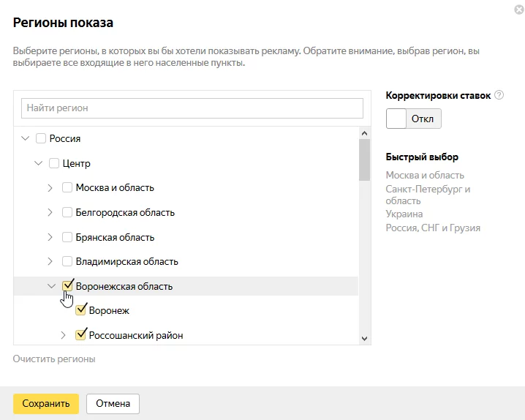The height and width of the screenshot is (420, 525).
Task: Expand the Белгородская область node
Action: 50,212
